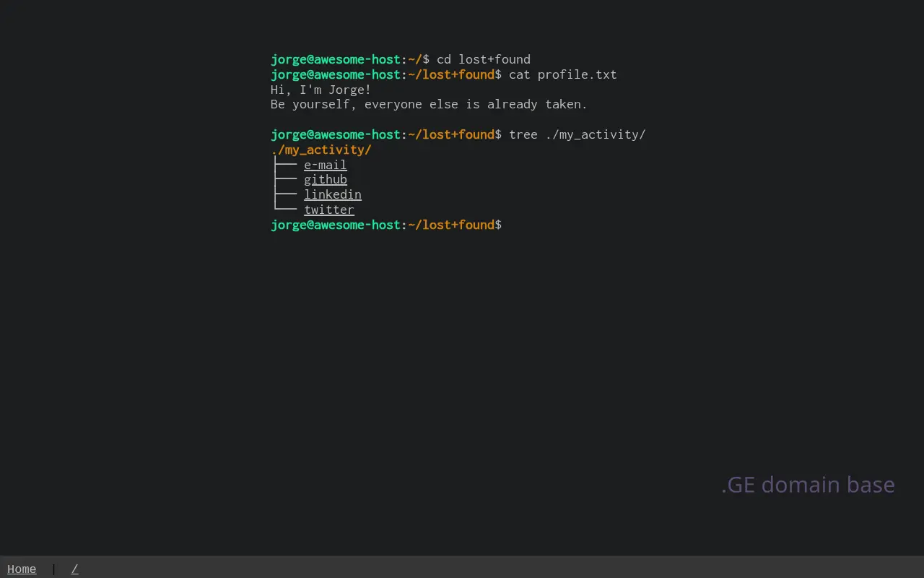Visit the linkedin profile link
Screen dimensions: 924x578
coord(332,195)
